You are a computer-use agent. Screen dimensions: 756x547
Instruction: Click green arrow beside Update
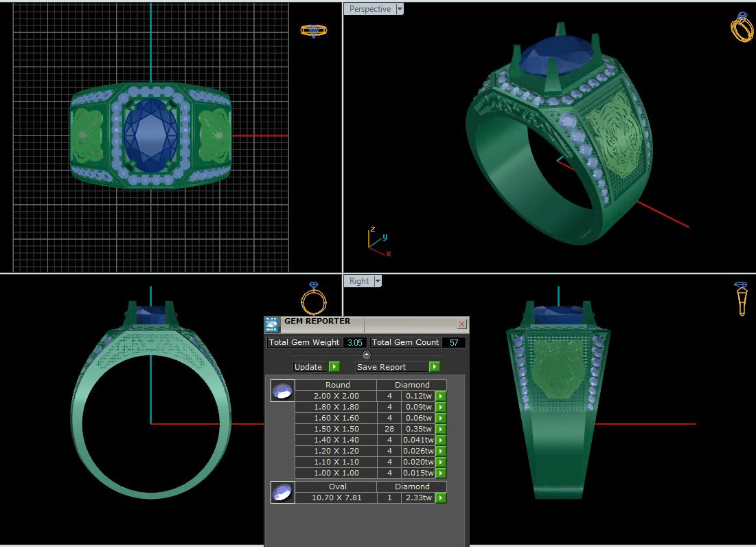(x=334, y=367)
